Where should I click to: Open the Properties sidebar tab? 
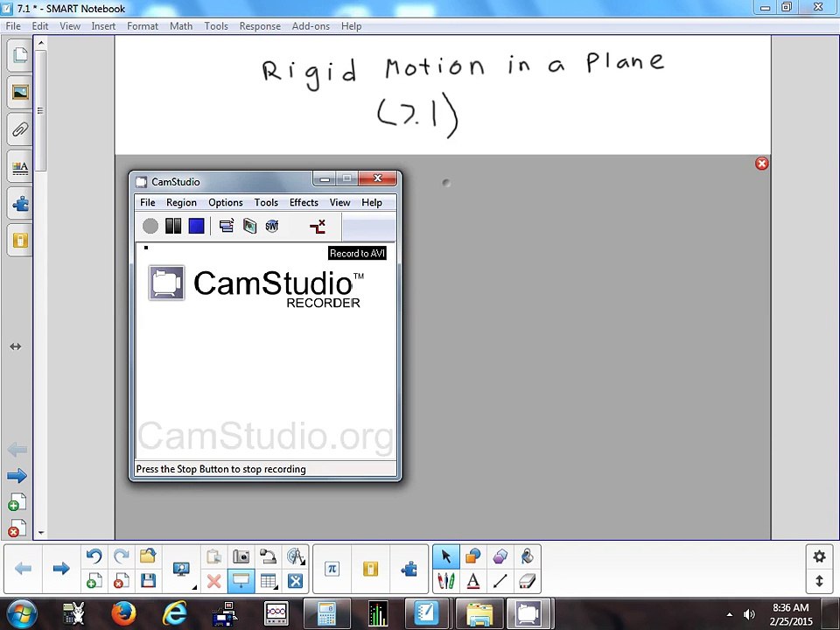(20, 166)
